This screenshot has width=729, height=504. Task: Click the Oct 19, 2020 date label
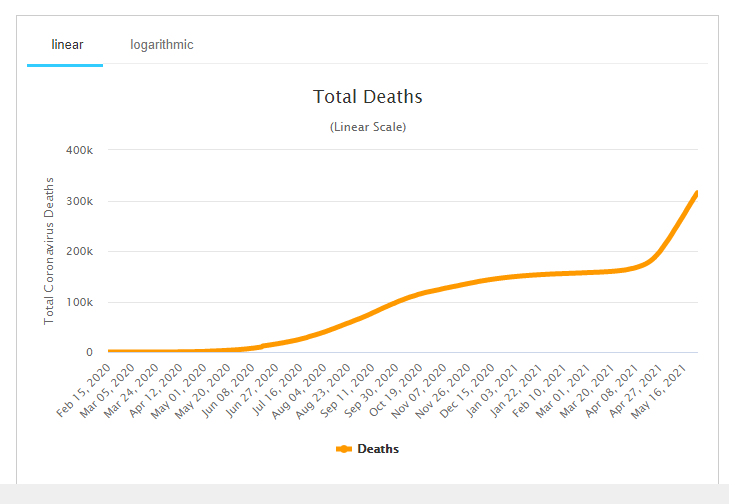click(x=397, y=389)
